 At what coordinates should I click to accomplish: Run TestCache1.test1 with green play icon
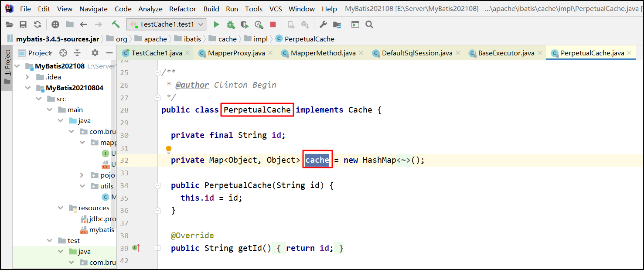[x=216, y=24]
